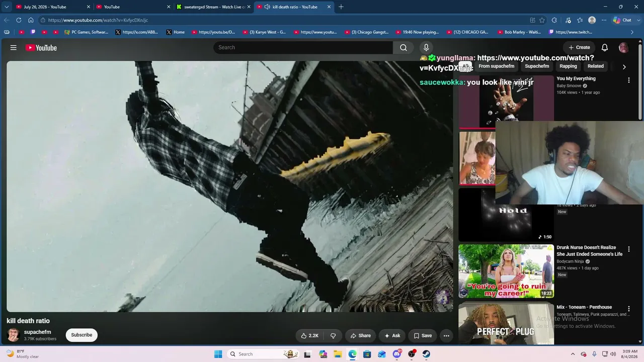The height and width of the screenshot is (362, 644).
Task: Open the YouTube guide hamburger menu
Action: (14, 48)
